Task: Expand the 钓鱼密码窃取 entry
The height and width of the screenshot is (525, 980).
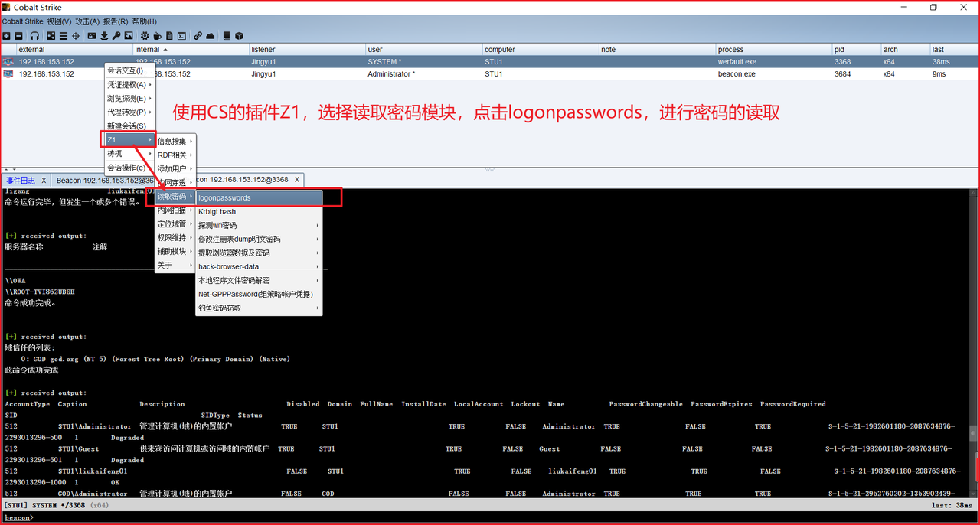Action: pos(259,308)
